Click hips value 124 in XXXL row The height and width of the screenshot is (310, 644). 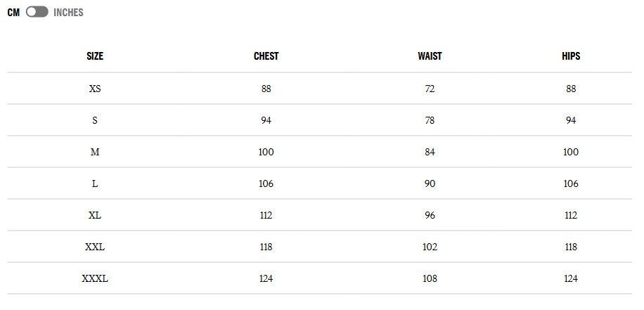pos(571,279)
